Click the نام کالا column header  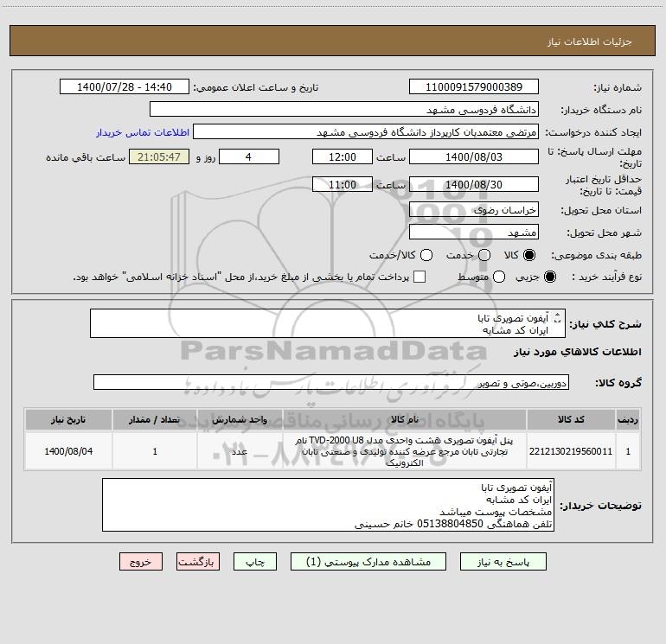click(405, 419)
